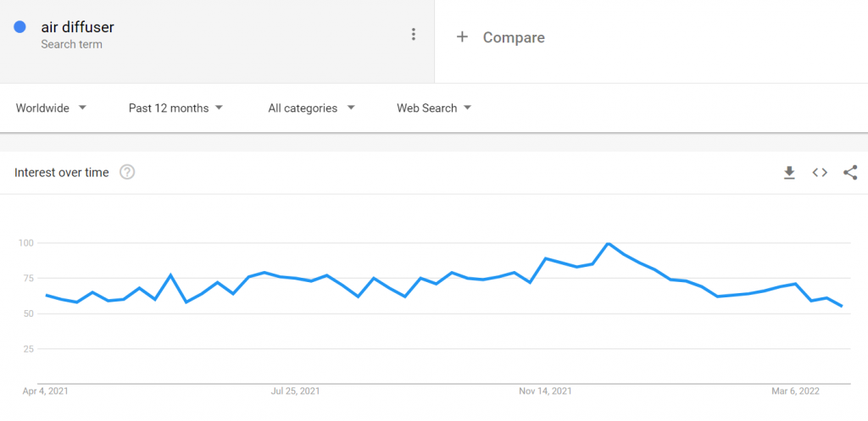The image size is (868, 421).
Task: Open the help question mark icon
Action: (127, 173)
